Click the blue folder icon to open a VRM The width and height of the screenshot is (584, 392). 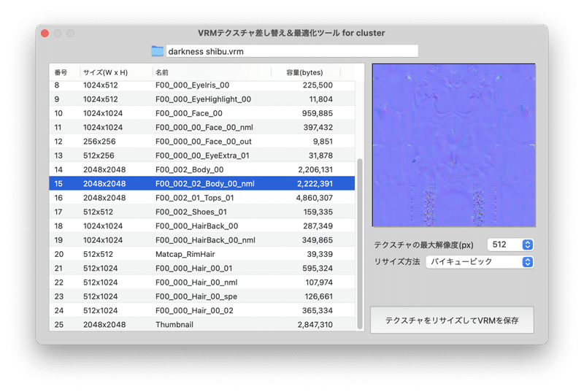coord(157,51)
